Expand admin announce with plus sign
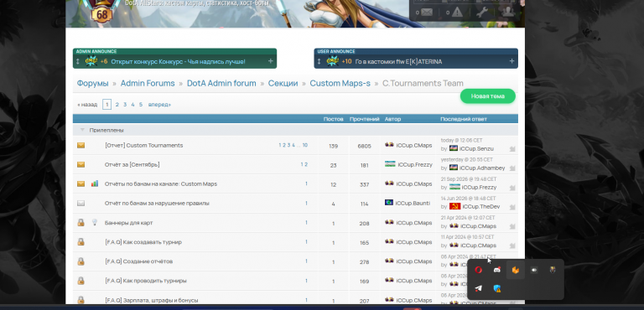 (x=271, y=61)
